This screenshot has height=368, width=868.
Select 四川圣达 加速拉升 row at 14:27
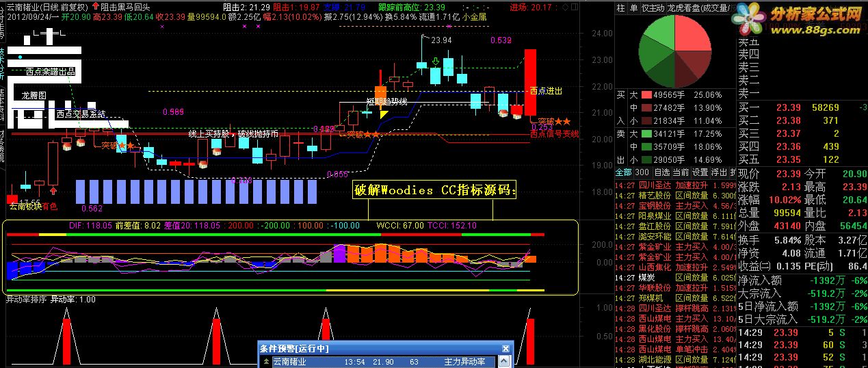[x=676, y=185]
